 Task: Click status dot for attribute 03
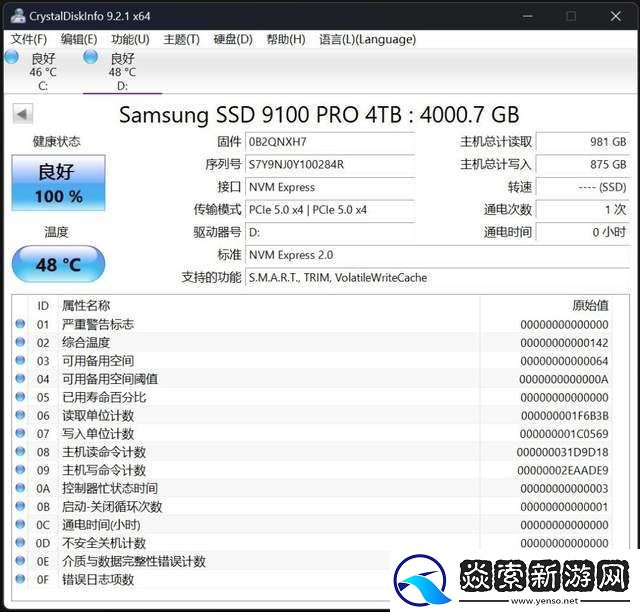pos(20,361)
